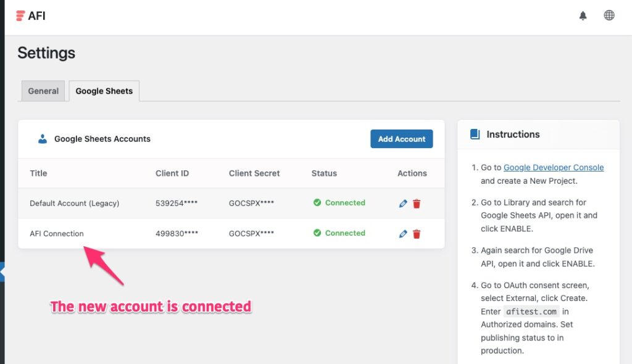Edit the AFI Connection account
Image resolution: width=632 pixels, height=364 pixels.
(x=403, y=234)
